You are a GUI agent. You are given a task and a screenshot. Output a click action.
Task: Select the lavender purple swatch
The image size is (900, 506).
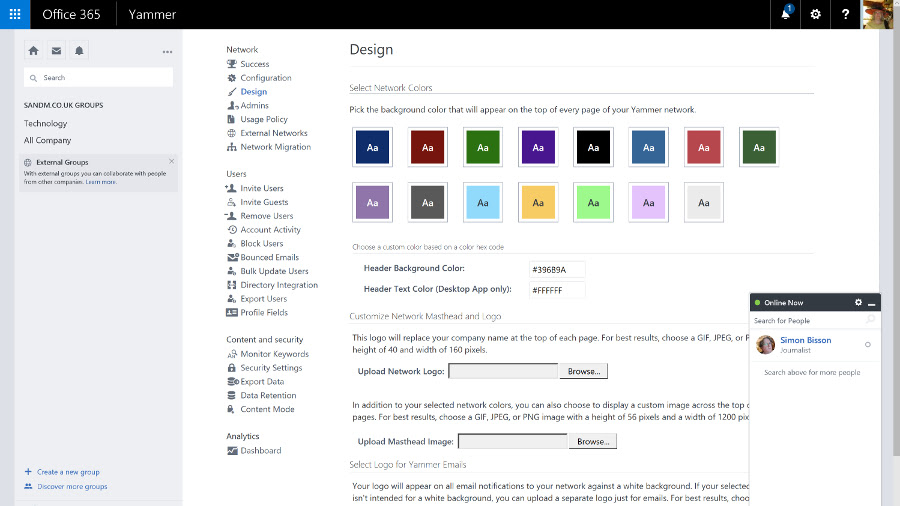(372, 202)
